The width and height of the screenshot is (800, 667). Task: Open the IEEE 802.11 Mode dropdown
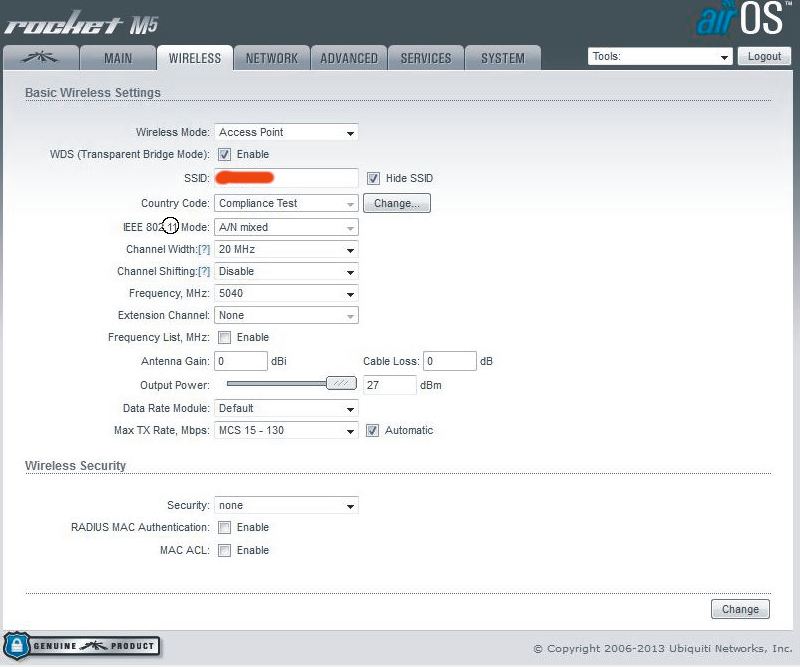286,227
